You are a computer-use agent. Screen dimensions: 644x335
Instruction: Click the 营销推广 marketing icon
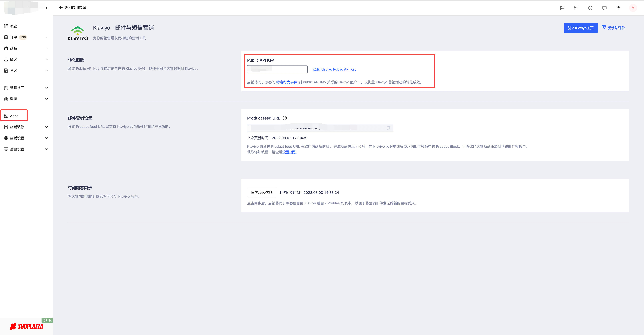[6, 88]
